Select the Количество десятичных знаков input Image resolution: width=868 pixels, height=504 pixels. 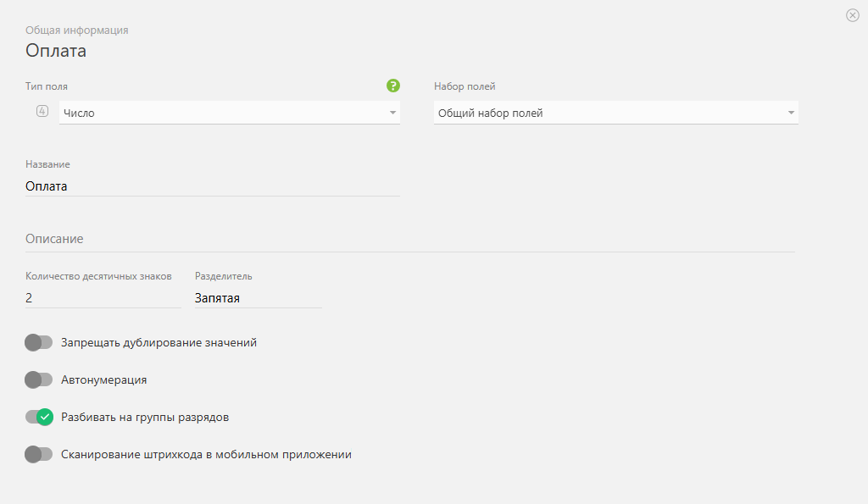coord(103,298)
